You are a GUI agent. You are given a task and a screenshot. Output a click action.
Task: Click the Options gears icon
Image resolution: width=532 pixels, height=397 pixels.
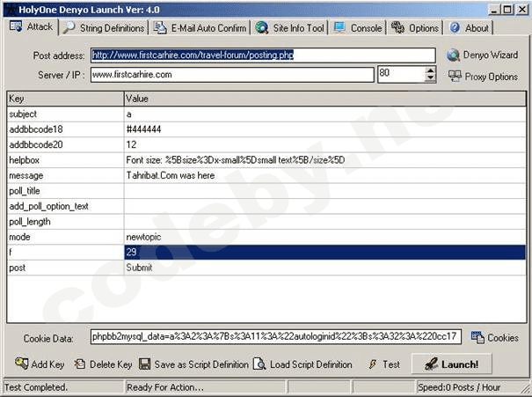pyautogui.click(x=397, y=27)
